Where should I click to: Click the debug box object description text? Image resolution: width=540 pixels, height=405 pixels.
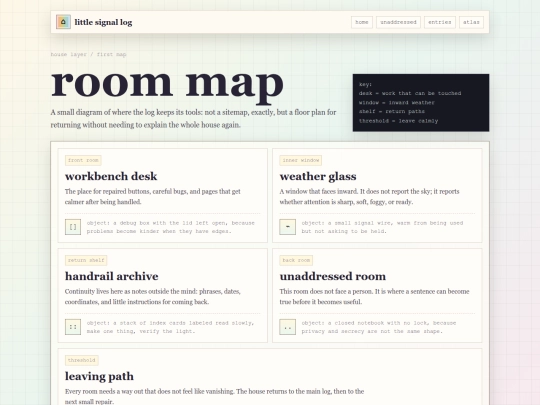(x=170, y=227)
